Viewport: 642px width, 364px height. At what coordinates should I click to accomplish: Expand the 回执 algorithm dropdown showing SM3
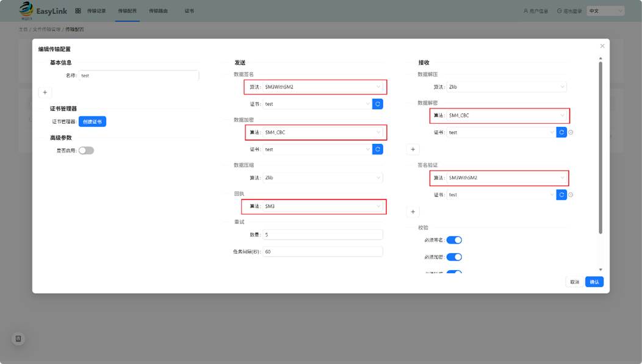pos(322,207)
